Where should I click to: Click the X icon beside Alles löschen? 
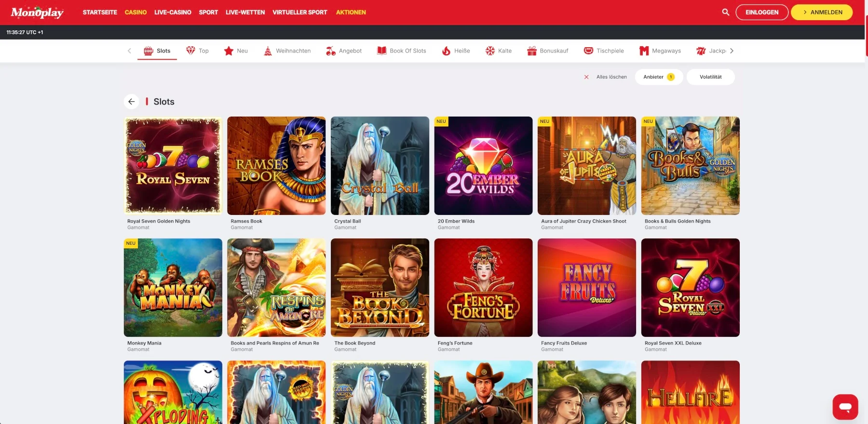(586, 77)
